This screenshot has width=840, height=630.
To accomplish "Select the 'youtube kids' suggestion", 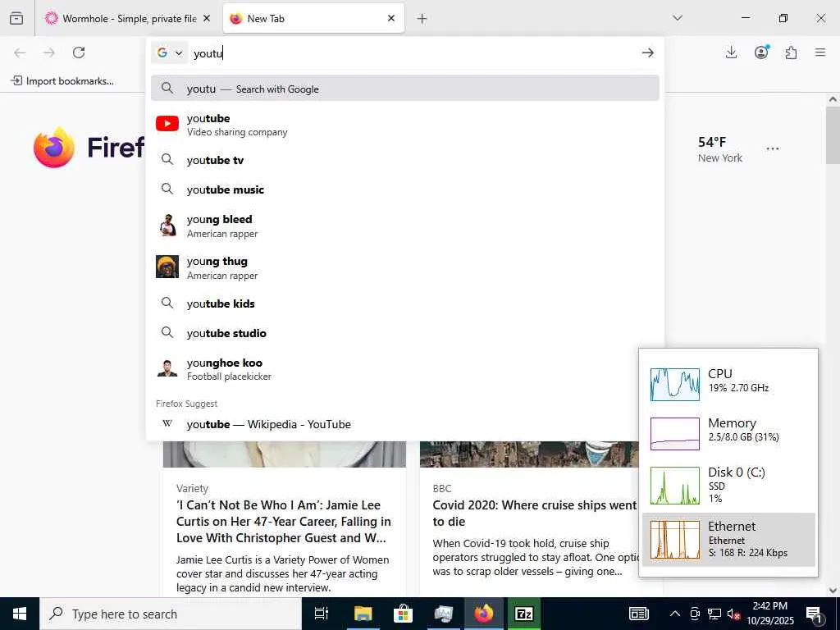I will tap(404, 304).
